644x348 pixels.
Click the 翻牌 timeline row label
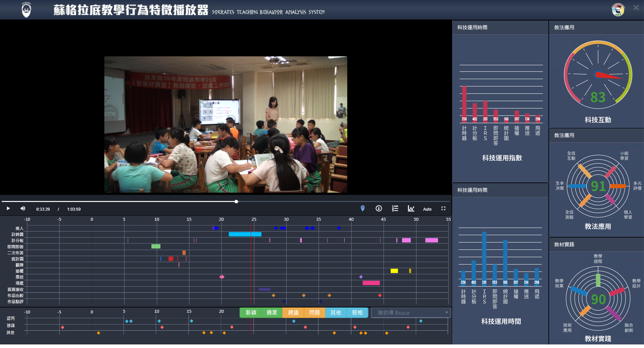tap(19, 265)
